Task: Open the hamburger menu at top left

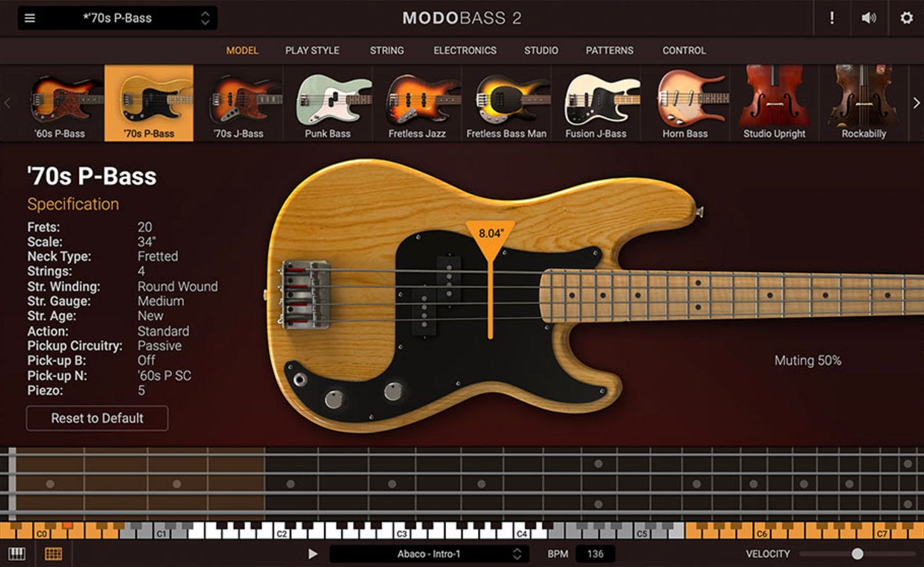Action: point(29,18)
